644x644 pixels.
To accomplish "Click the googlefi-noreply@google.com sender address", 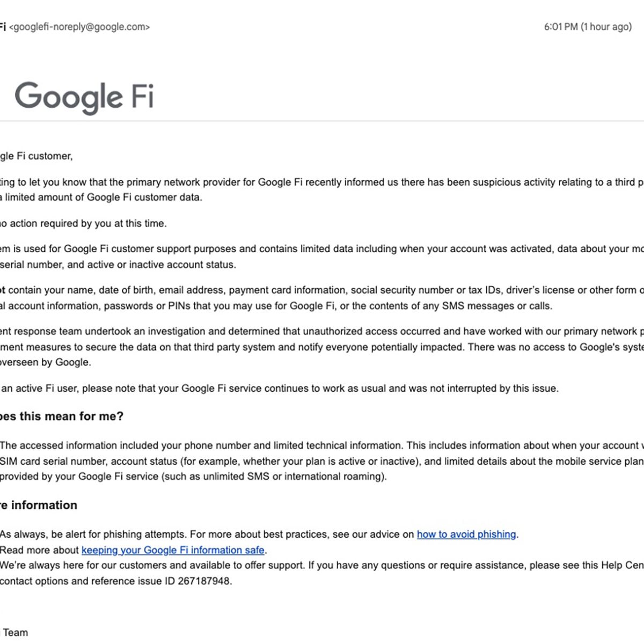I will (x=79, y=27).
